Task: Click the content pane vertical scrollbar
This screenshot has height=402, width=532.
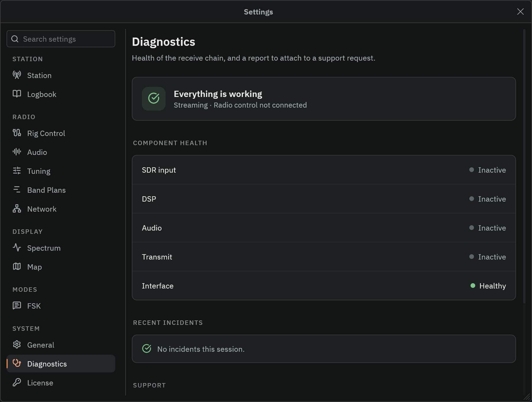Action: point(524,166)
